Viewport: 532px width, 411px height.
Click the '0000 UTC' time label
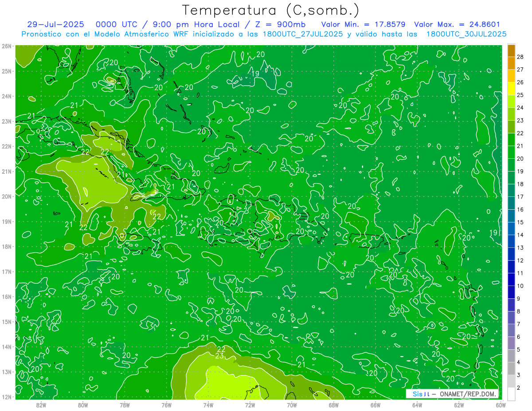point(116,24)
